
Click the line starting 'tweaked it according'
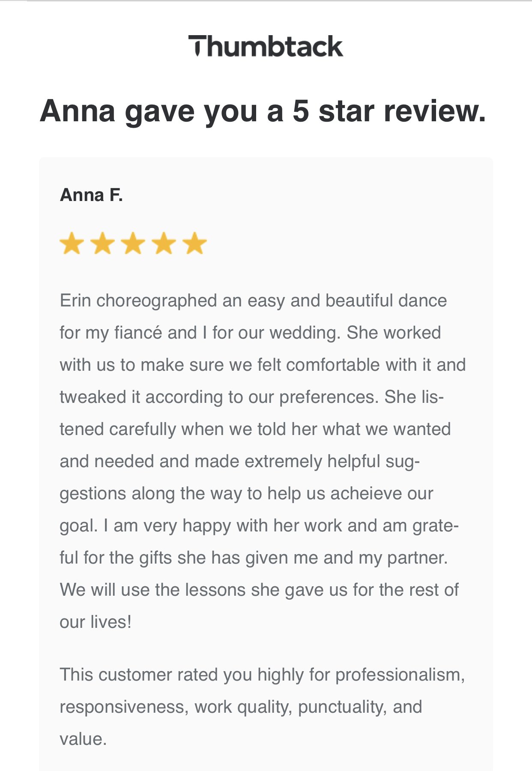(x=252, y=397)
